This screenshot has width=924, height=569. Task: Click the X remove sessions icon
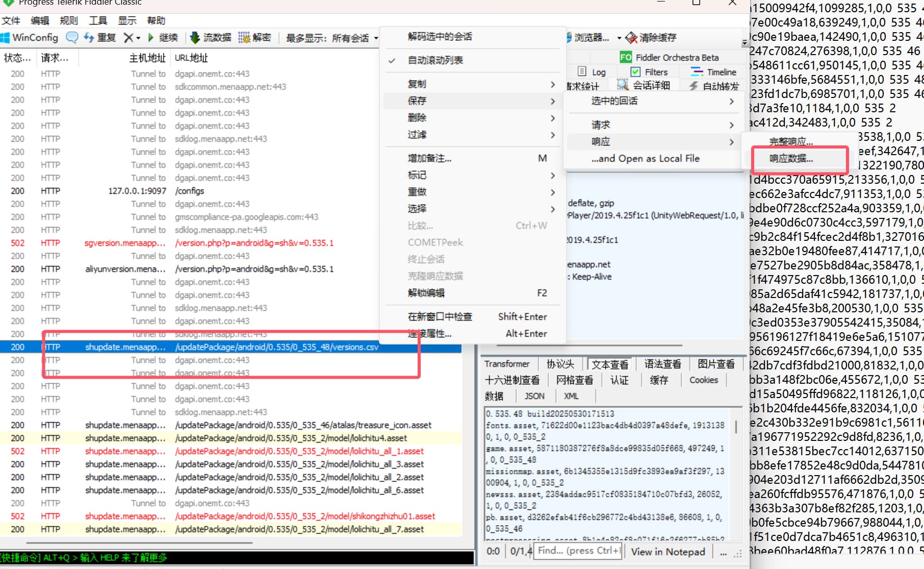point(129,37)
